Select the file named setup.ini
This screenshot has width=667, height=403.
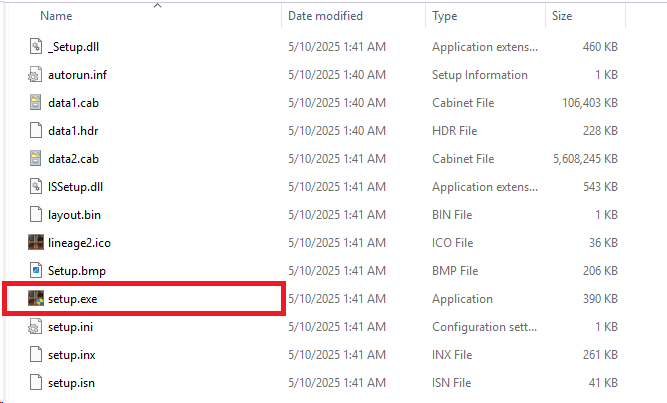[x=70, y=327]
